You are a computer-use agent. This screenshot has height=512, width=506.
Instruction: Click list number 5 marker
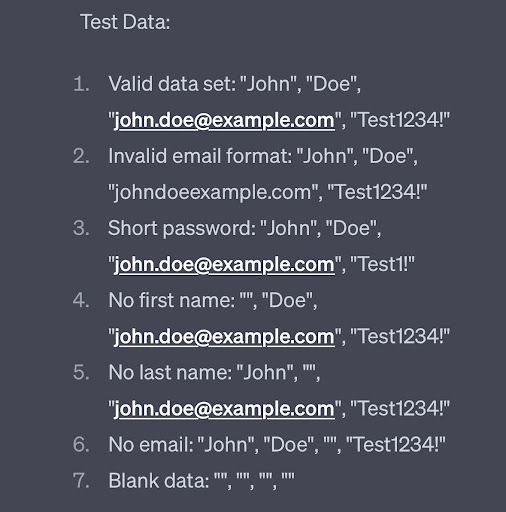(x=81, y=373)
